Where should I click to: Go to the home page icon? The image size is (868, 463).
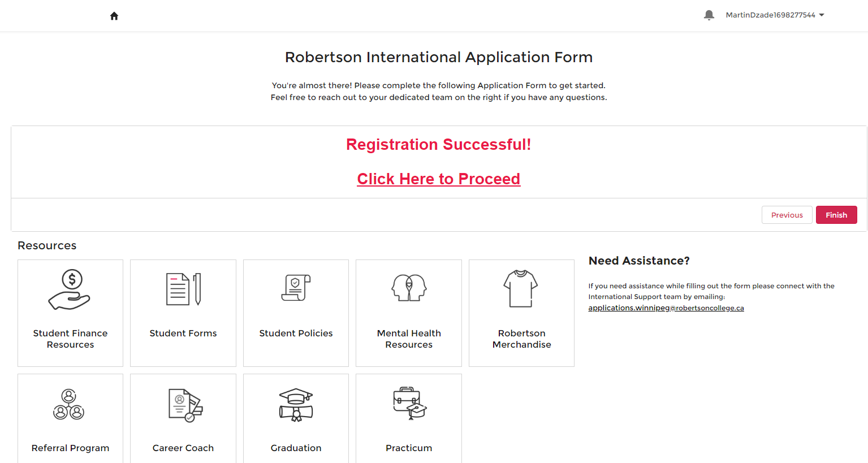pyautogui.click(x=114, y=16)
